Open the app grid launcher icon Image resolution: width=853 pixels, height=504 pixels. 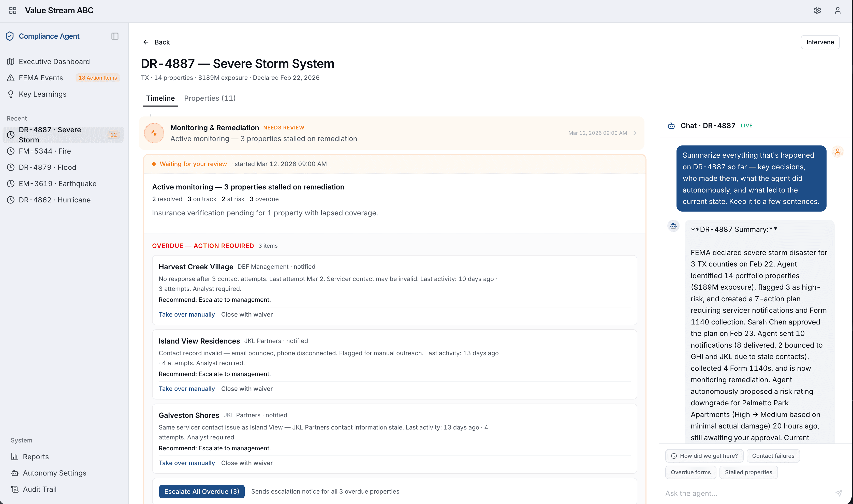pos(12,10)
